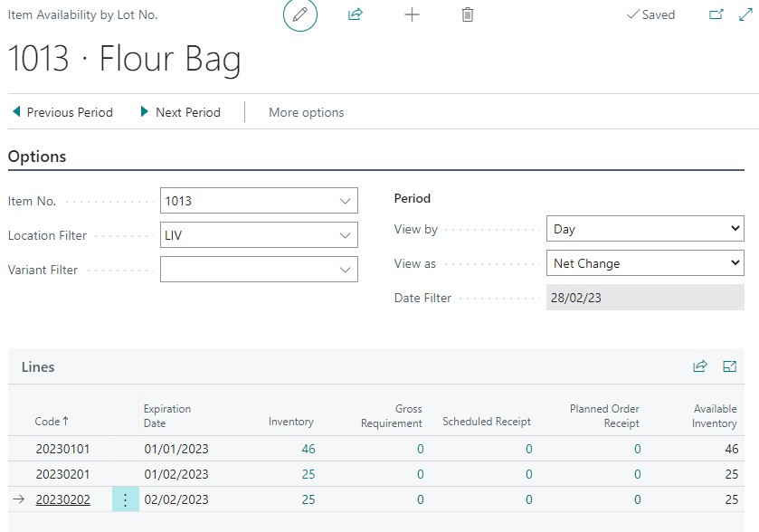Click Gross Requirement 0 for lot 20230101

coord(420,449)
